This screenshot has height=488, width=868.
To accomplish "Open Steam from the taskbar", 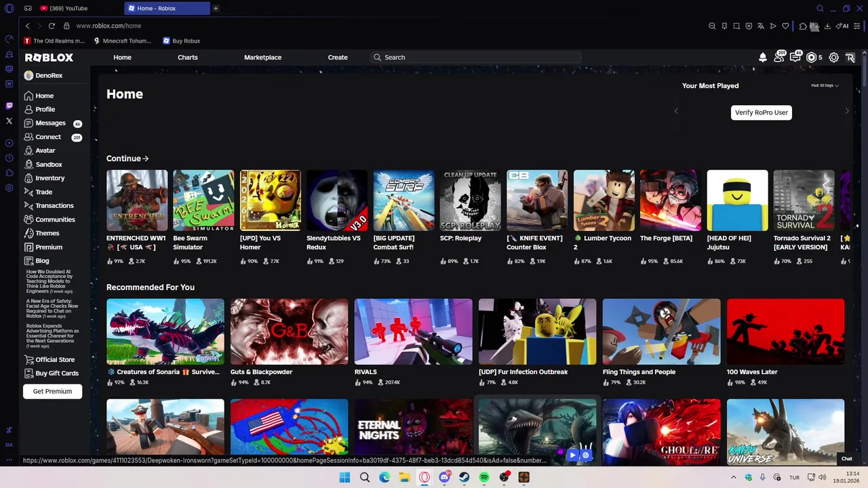I will 464,477.
